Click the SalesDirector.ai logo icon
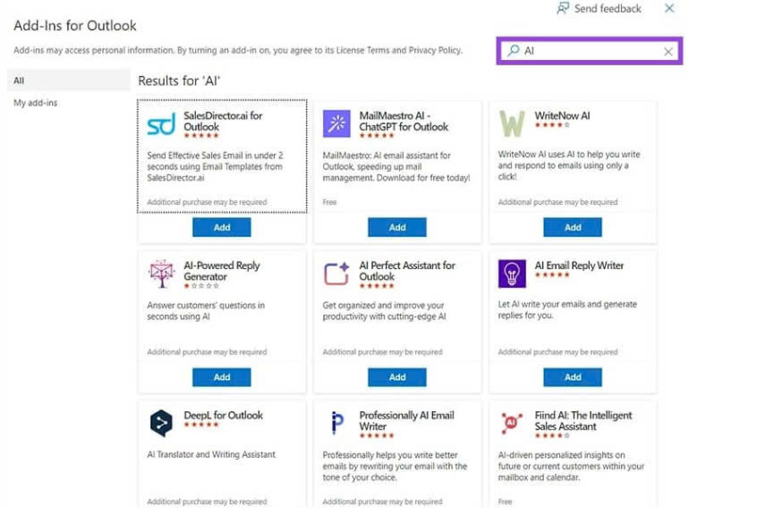774x532 pixels. tap(161, 124)
